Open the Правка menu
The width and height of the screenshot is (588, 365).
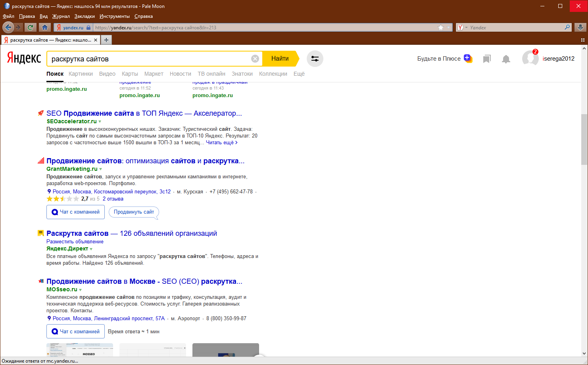pyautogui.click(x=27, y=16)
